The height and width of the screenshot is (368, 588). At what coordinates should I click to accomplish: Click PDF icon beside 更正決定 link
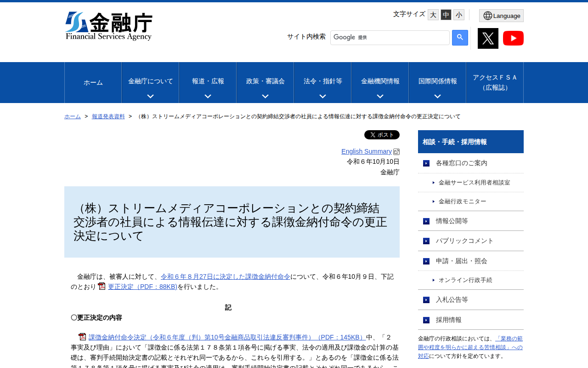(x=102, y=286)
